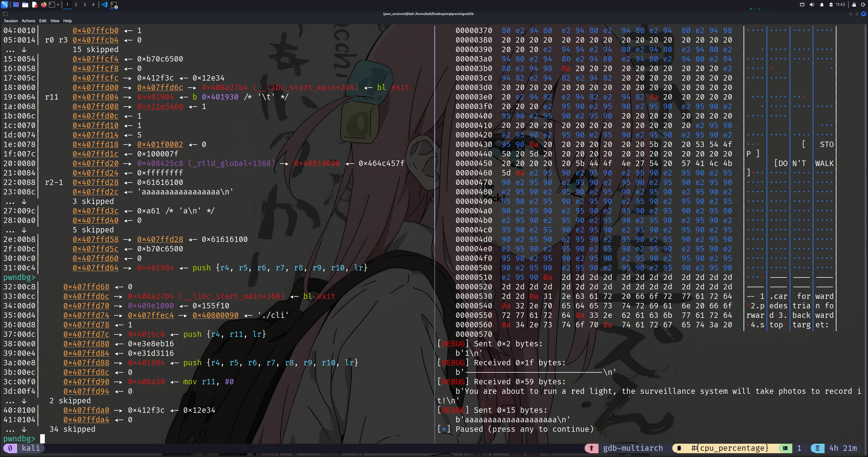The width and height of the screenshot is (868, 457).
Task: Open the file manager from panel
Action: click(x=25, y=5)
